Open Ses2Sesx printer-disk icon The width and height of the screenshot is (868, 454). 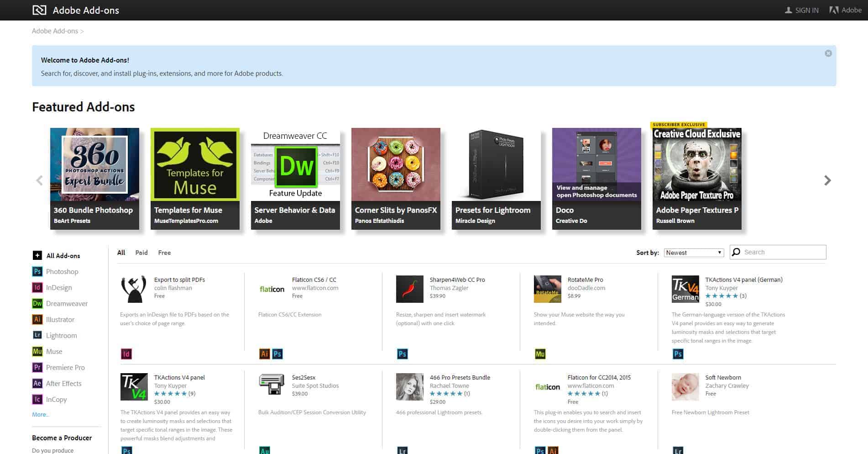pyautogui.click(x=272, y=385)
